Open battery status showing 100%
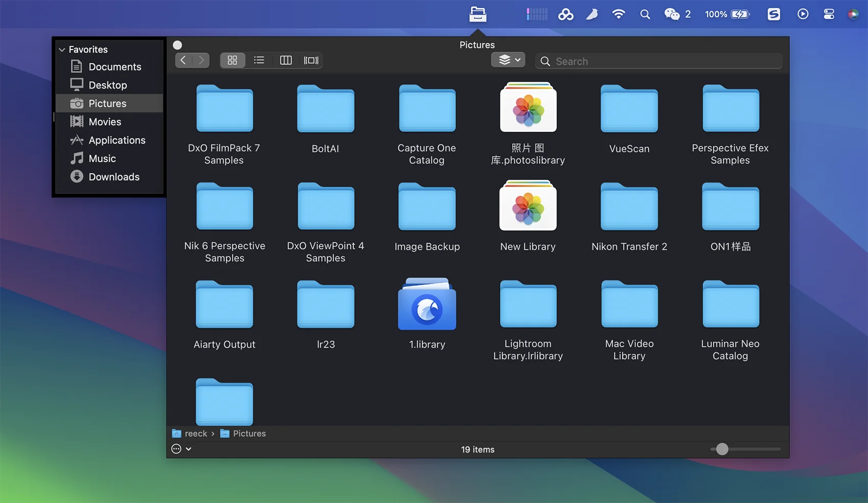The height and width of the screenshot is (503, 868). pyautogui.click(x=728, y=14)
